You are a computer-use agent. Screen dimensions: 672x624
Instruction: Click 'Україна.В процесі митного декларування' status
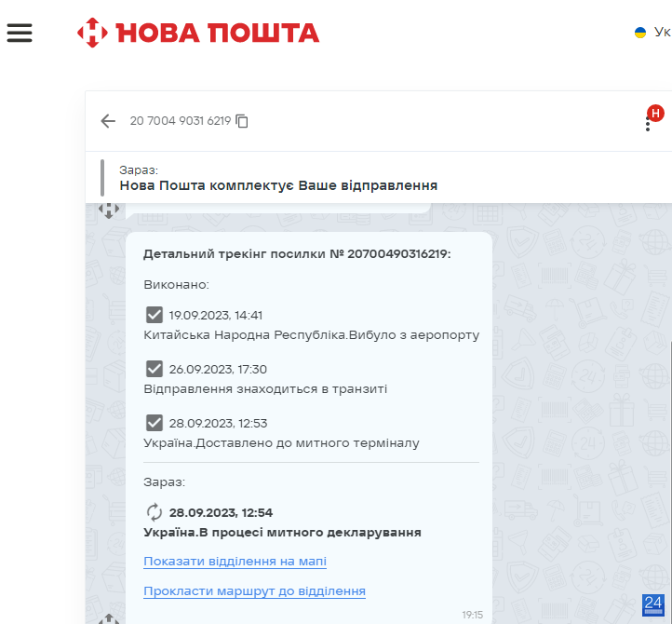282,533
